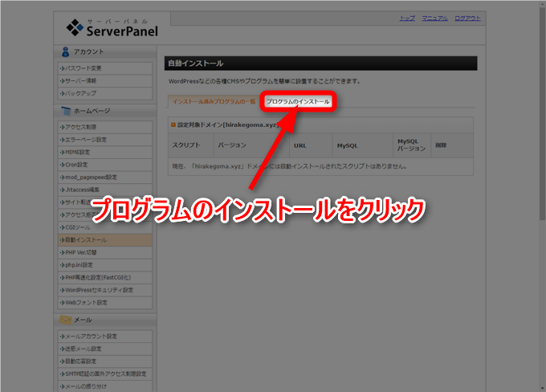Click the ログアウト link
Screen dimensions: 546x392
(467, 18)
